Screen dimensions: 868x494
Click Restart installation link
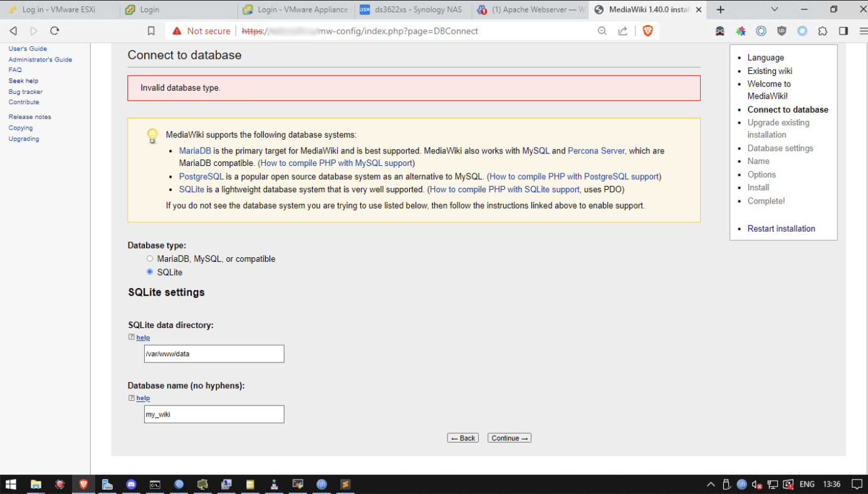[x=782, y=229]
